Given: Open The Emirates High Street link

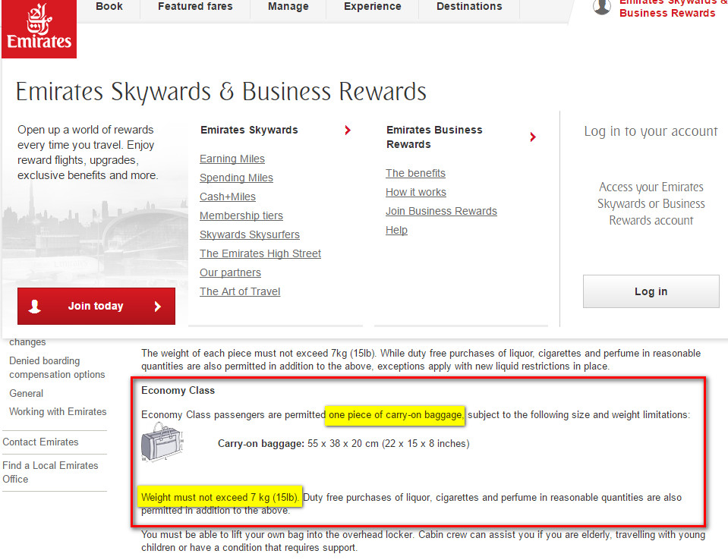Looking at the screenshot, I should tap(260, 253).
